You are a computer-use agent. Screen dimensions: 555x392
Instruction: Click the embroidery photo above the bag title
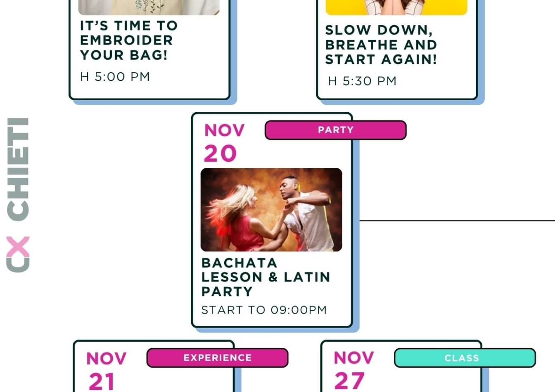pos(149,7)
